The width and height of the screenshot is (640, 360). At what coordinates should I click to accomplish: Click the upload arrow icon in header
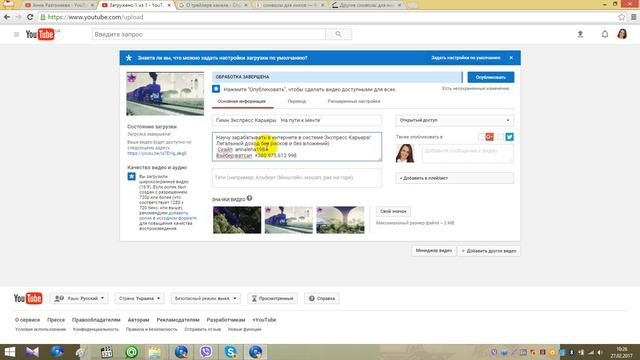(580, 35)
